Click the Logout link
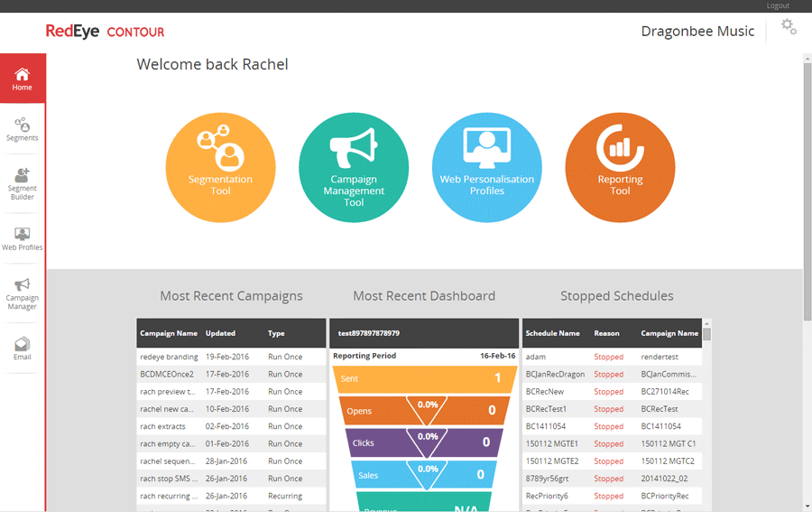 [778, 5]
